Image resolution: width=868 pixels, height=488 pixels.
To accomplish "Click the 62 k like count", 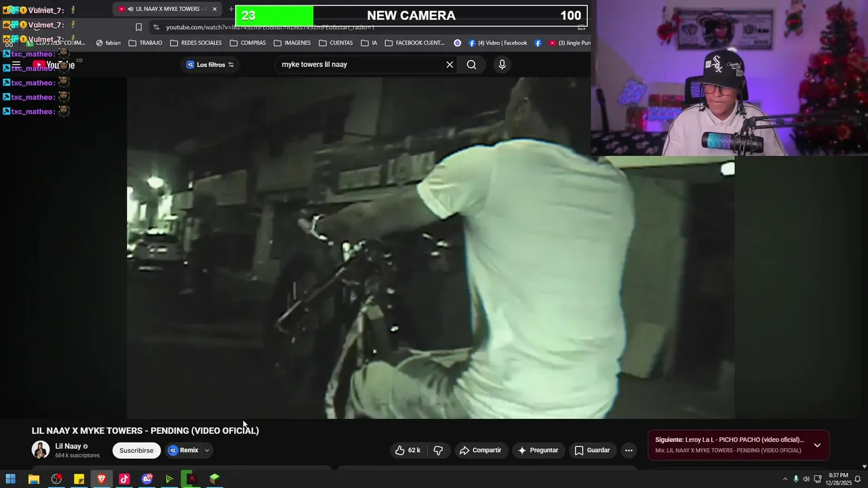I will 414,450.
